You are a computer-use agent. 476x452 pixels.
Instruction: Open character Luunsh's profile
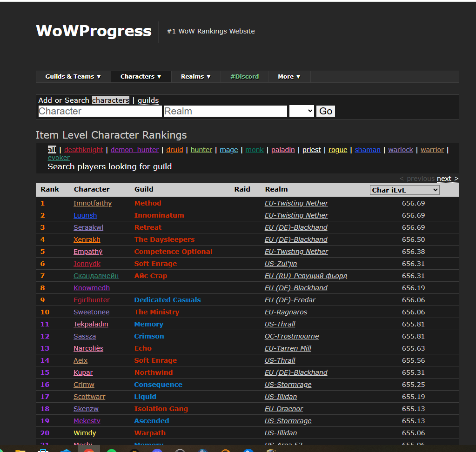[x=85, y=215]
